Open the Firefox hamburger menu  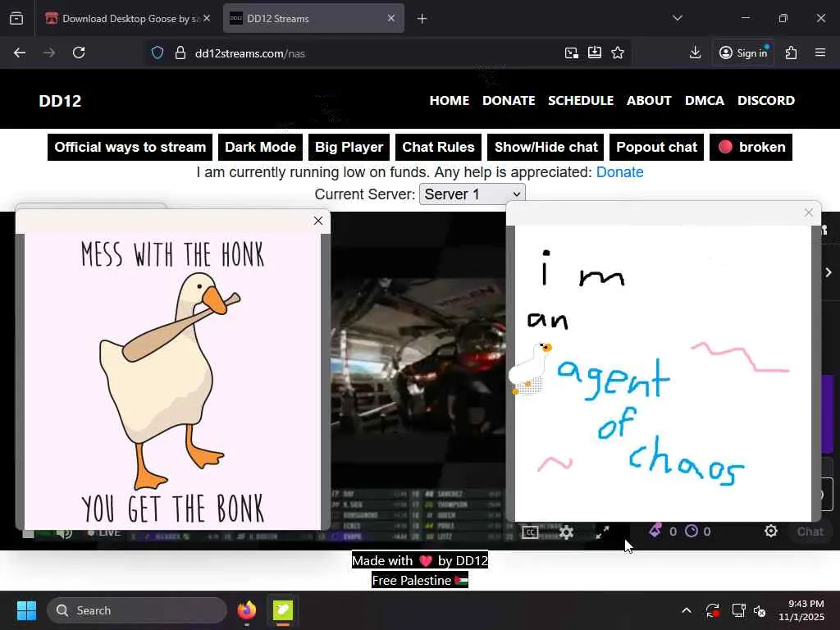click(820, 52)
